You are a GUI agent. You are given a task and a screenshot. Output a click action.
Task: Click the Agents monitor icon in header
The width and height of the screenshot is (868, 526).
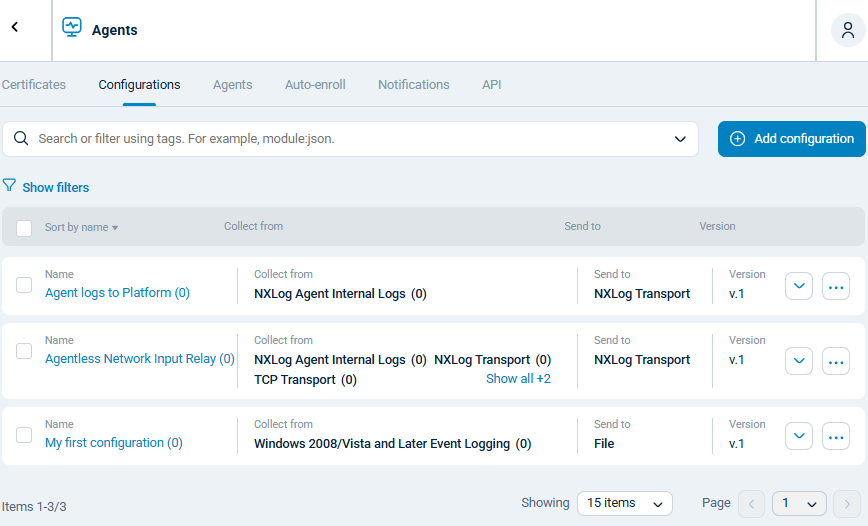click(72, 27)
